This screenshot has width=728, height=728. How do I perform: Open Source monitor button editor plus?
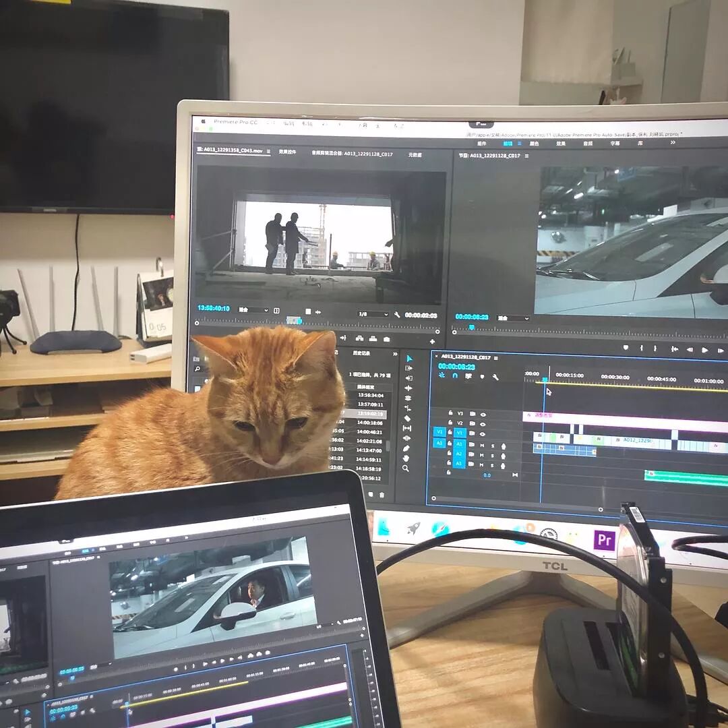432,341
